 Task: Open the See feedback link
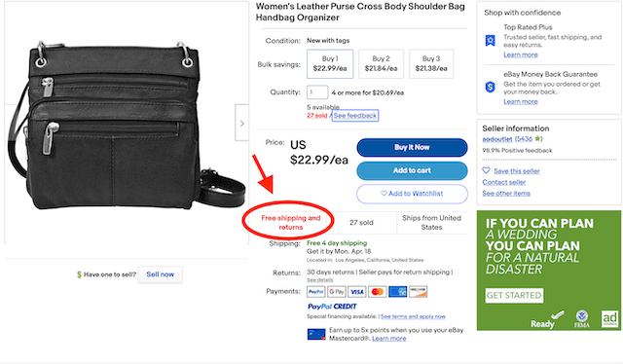click(x=354, y=116)
